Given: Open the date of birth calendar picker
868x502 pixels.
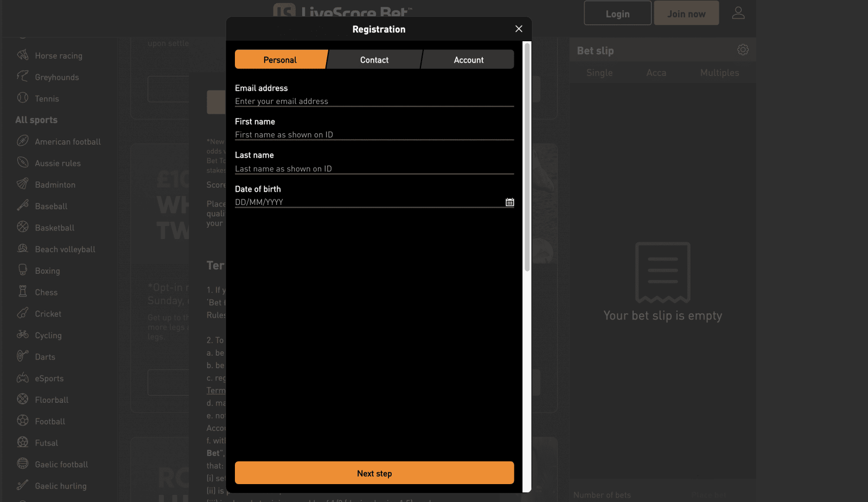Looking at the screenshot, I should (510, 202).
